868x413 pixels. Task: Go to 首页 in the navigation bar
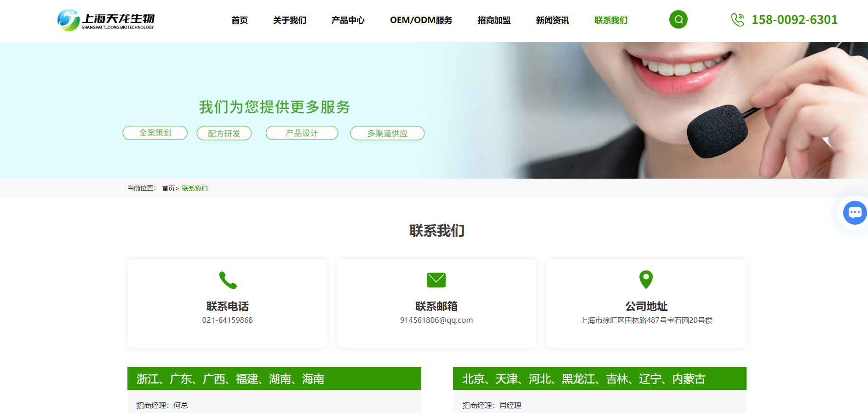tap(240, 20)
